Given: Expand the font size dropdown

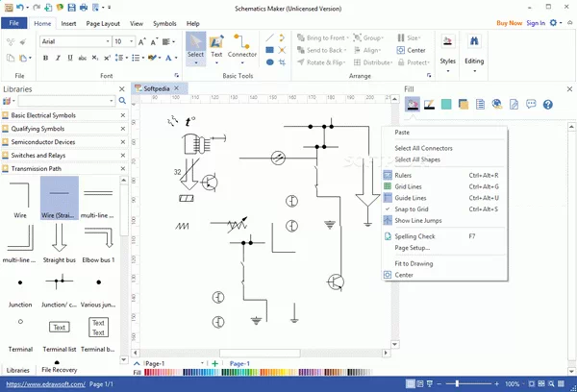Looking at the screenshot, I should coord(133,41).
